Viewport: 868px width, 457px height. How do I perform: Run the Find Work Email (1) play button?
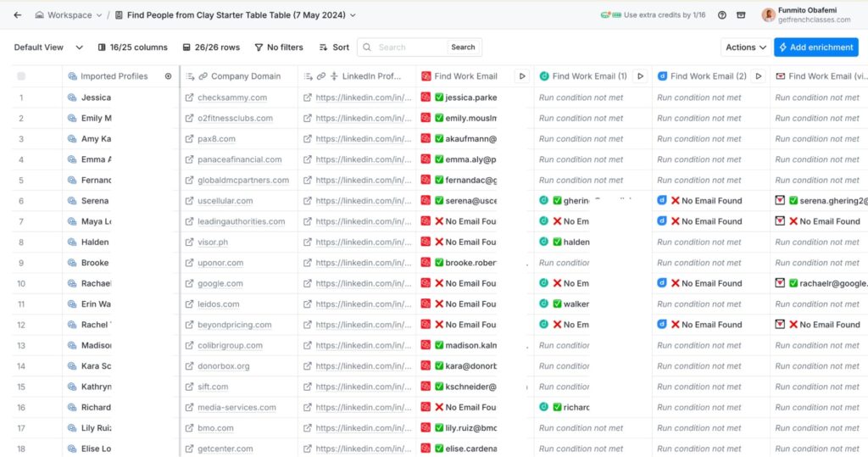click(640, 76)
